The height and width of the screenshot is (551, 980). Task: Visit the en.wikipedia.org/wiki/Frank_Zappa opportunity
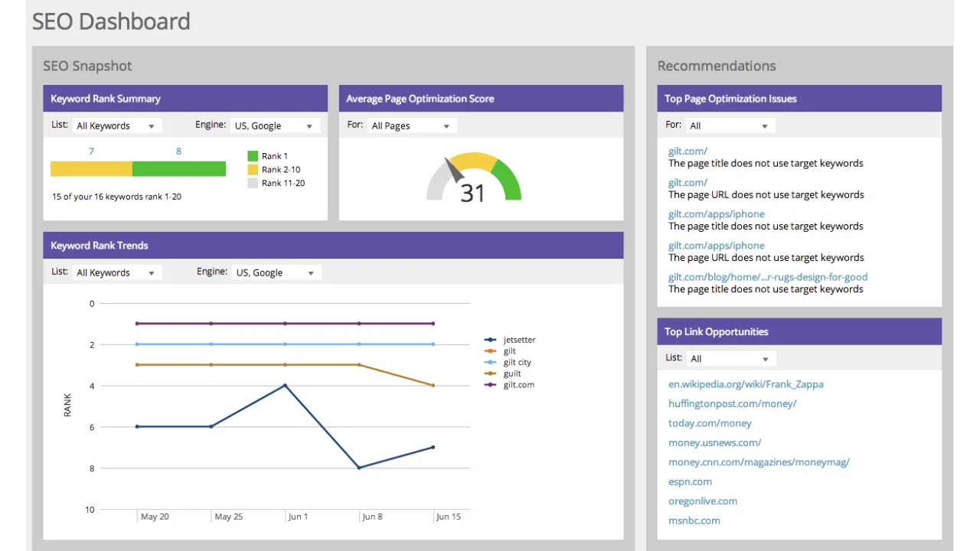pos(746,384)
